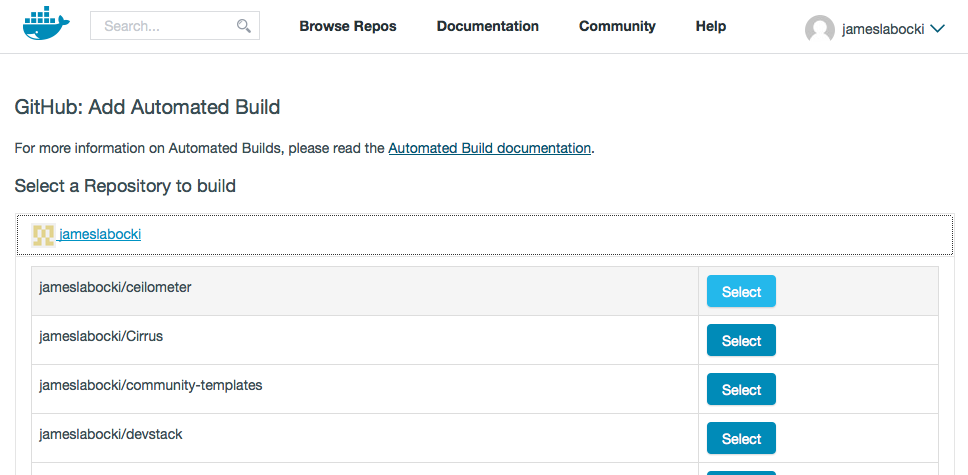
Task: Click the jameslabocki GitHub avatar thumbnail
Action: [43, 235]
